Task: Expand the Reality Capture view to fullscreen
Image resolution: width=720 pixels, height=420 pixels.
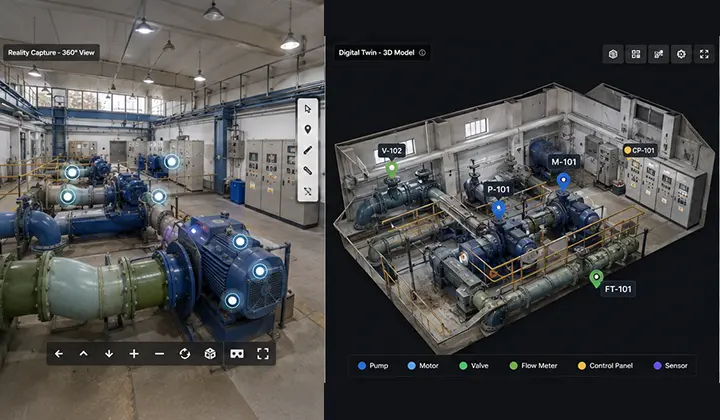Action: pos(263,353)
